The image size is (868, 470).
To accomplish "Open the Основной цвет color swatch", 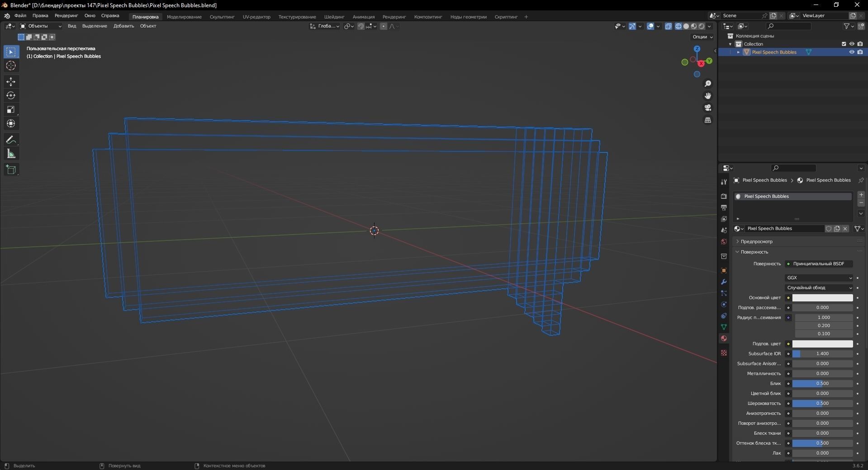I will coord(822,298).
